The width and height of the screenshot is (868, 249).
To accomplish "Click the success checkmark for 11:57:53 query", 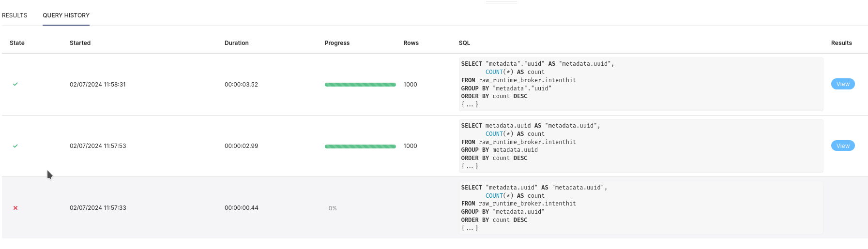I will [15, 146].
